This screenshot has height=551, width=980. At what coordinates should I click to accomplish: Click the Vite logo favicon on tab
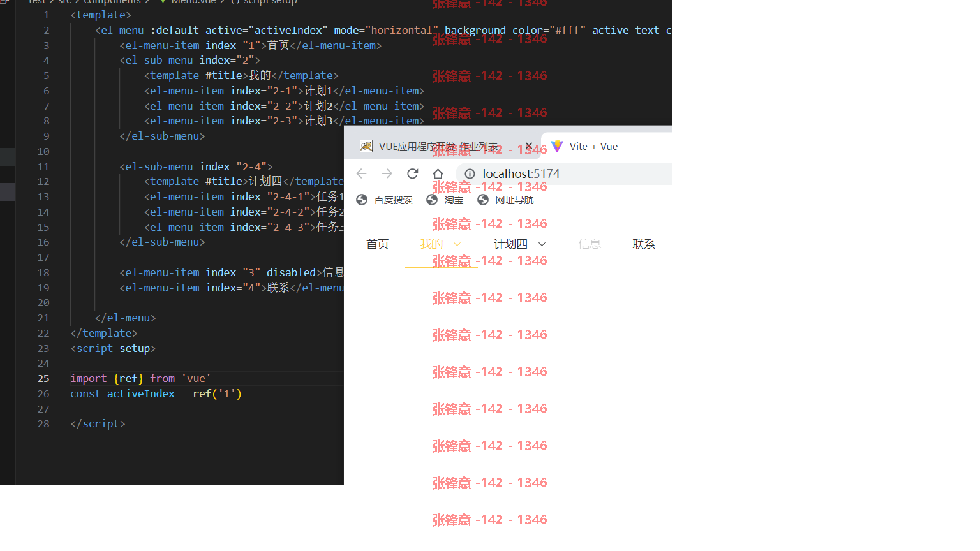(557, 146)
